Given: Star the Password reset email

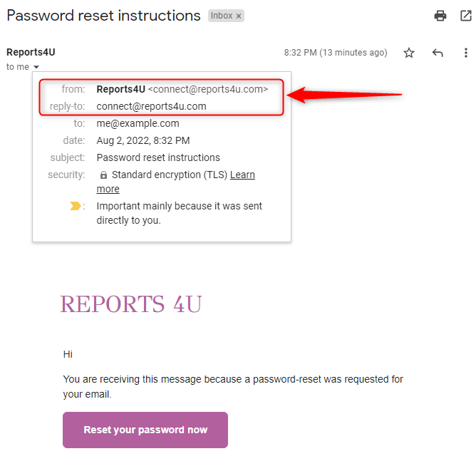Looking at the screenshot, I should pos(409,53).
